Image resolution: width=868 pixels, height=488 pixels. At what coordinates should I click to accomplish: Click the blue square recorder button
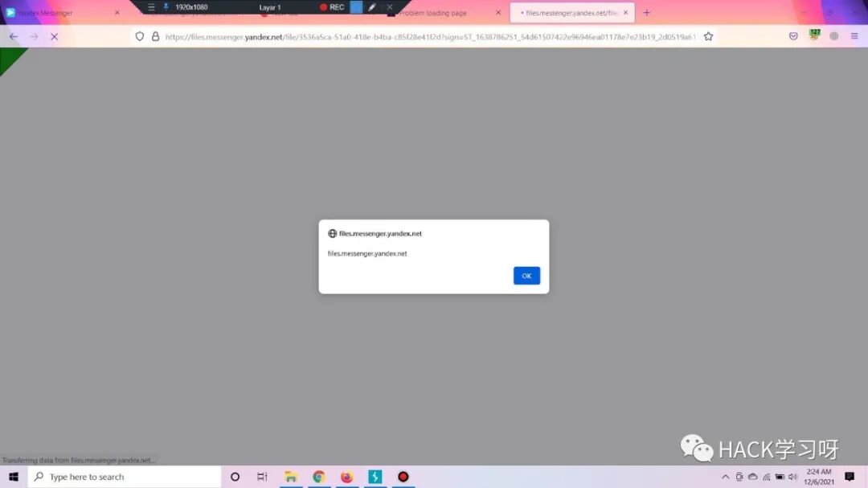[357, 7]
